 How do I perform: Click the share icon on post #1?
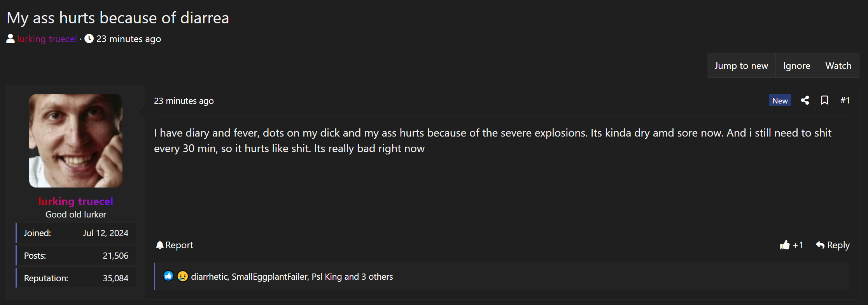pyautogui.click(x=805, y=100)
